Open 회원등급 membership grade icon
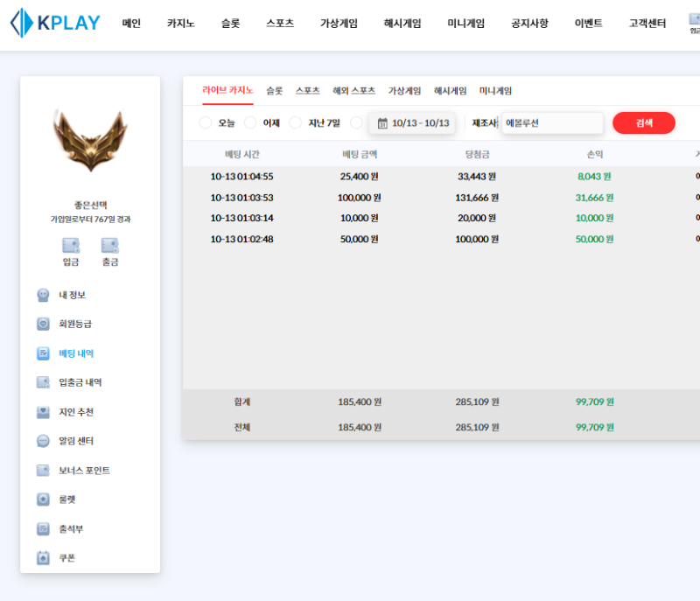 pos(43,324)
